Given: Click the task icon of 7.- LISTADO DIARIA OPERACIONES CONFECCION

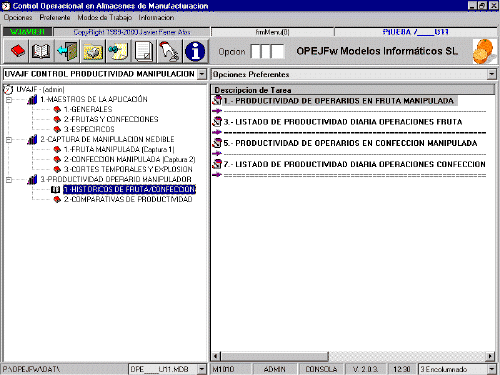Looking at the screenshot, I should point(217,164).
